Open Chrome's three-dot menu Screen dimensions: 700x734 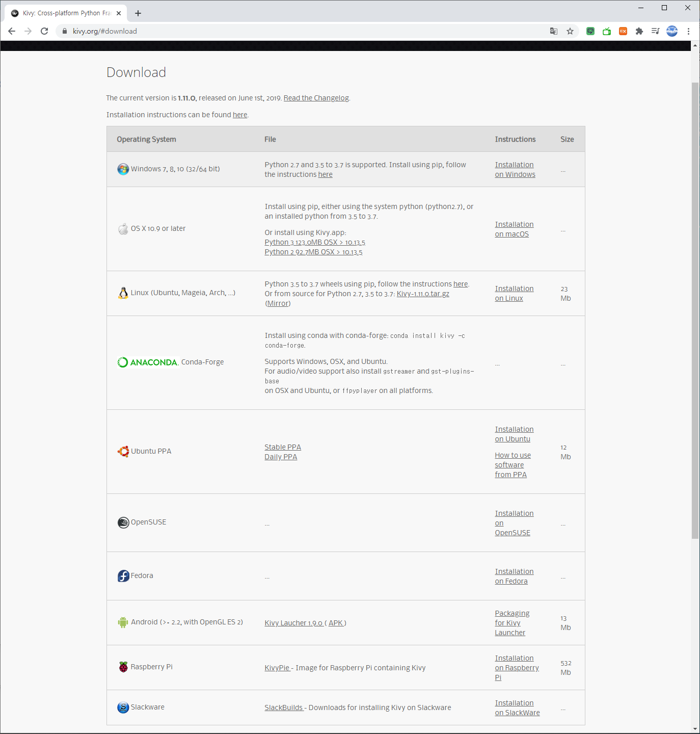click(x=688, y=31)
